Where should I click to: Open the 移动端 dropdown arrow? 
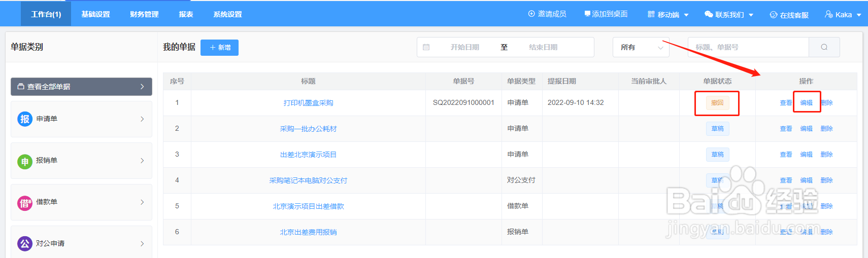686,15
